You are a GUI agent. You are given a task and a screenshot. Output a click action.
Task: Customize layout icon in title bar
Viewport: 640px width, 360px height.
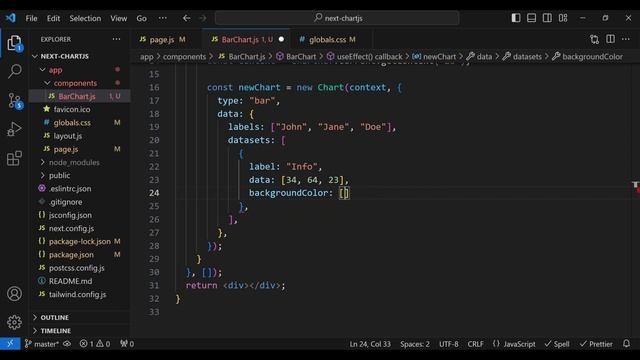tap(563, 18)
